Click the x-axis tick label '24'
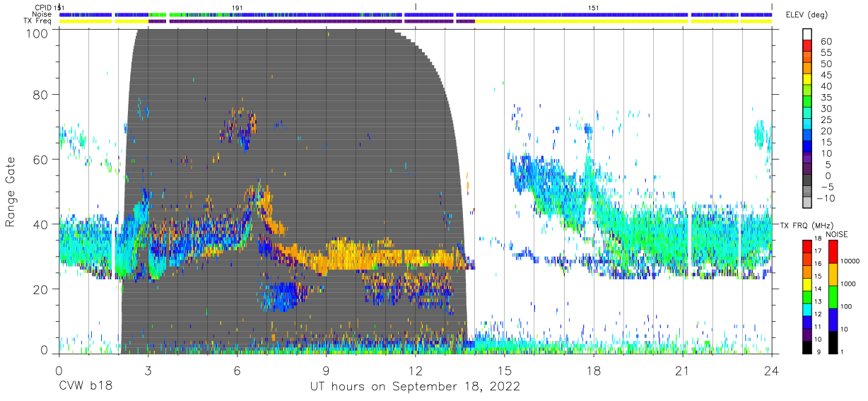The height and width of the screenshot is (401, 868). (772, 370)
